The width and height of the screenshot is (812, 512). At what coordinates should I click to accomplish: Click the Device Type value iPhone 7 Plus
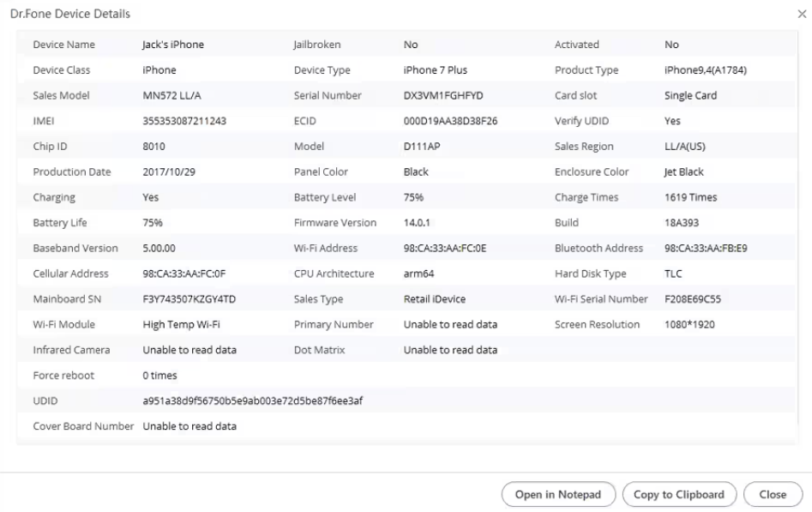pyautogui.click(x=435, y=70)
